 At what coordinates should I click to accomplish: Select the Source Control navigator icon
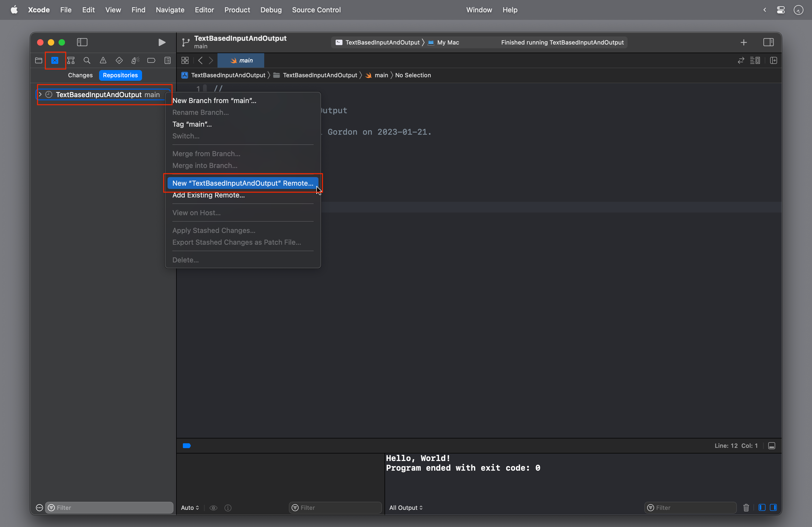(x=55, y=60)
